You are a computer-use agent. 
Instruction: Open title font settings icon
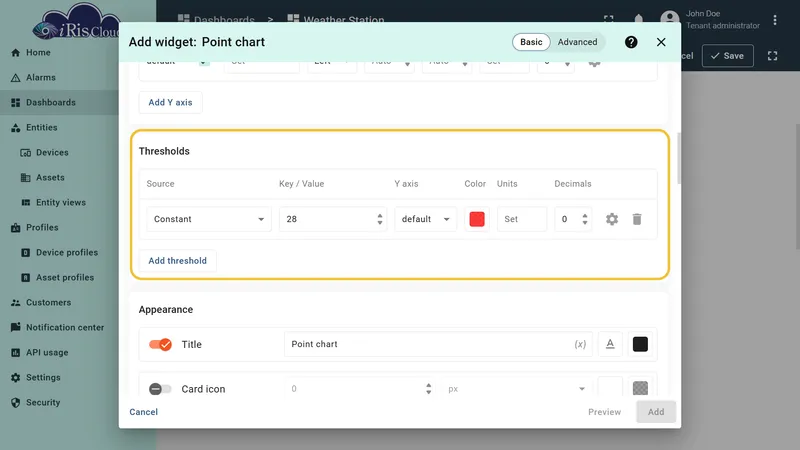[x=610, y=344]
